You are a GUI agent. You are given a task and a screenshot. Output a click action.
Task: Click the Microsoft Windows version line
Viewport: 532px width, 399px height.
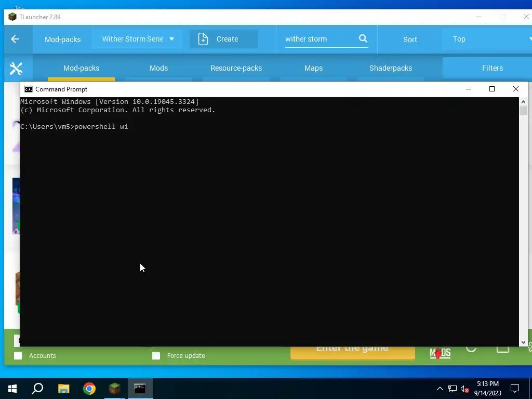110,101
